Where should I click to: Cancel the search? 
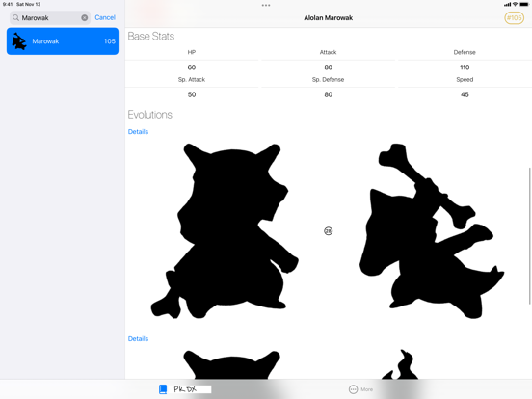click(105, 17)
